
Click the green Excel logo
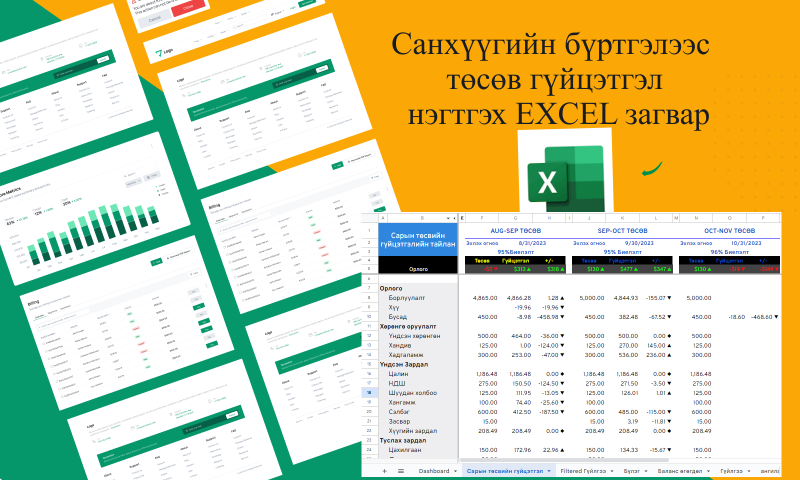click(565, 179)
